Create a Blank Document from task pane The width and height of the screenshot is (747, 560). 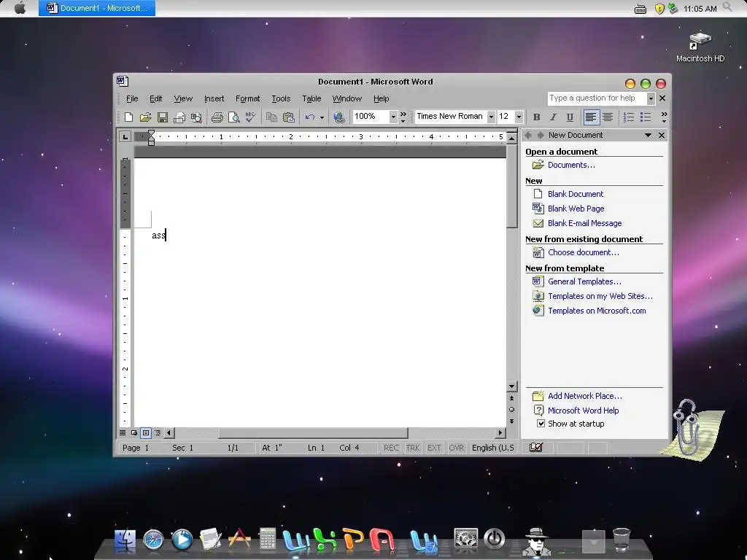(576, 194)
